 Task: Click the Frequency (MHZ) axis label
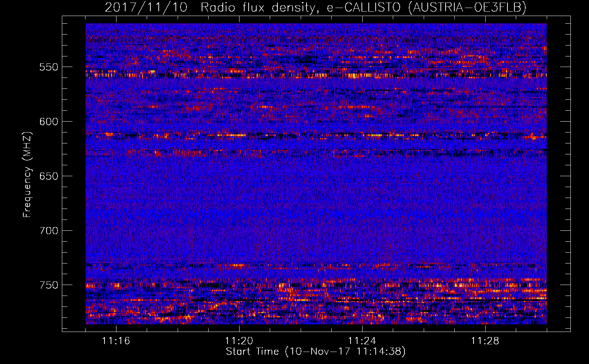click(27, 174)
